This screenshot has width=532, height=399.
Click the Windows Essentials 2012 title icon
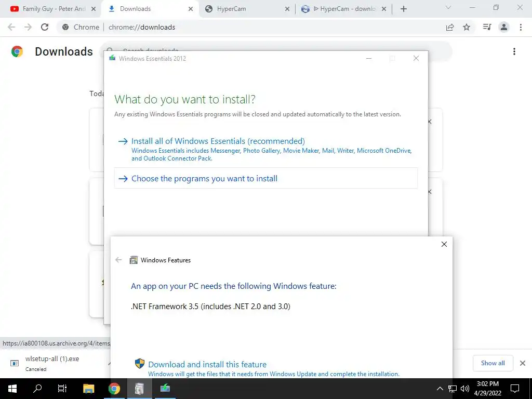click(x=112, y=58)
